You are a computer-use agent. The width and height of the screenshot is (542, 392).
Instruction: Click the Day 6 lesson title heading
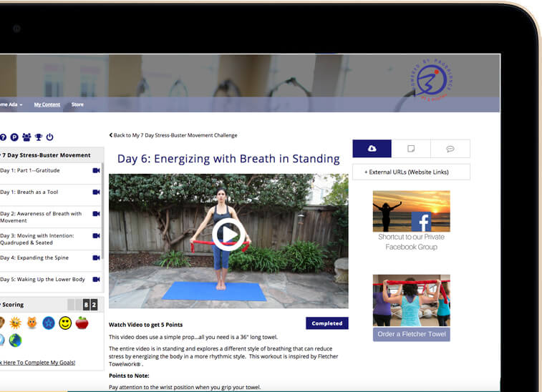tap(228, 159)
